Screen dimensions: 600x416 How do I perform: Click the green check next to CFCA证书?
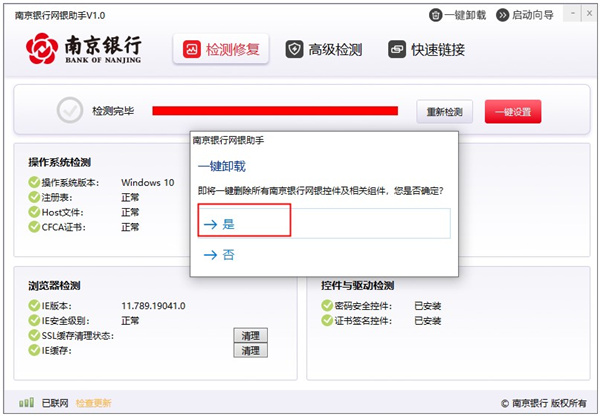pyautogui.click(x=34, y=227)
